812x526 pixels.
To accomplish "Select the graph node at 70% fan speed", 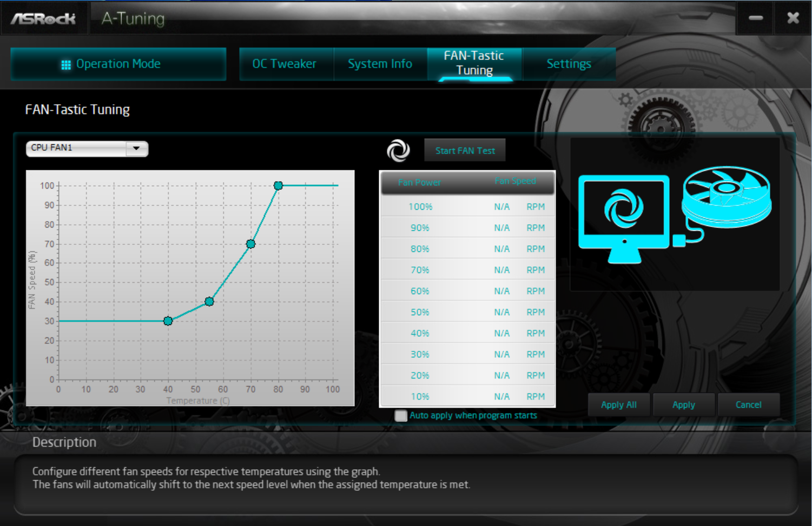I will click(250, 244).
